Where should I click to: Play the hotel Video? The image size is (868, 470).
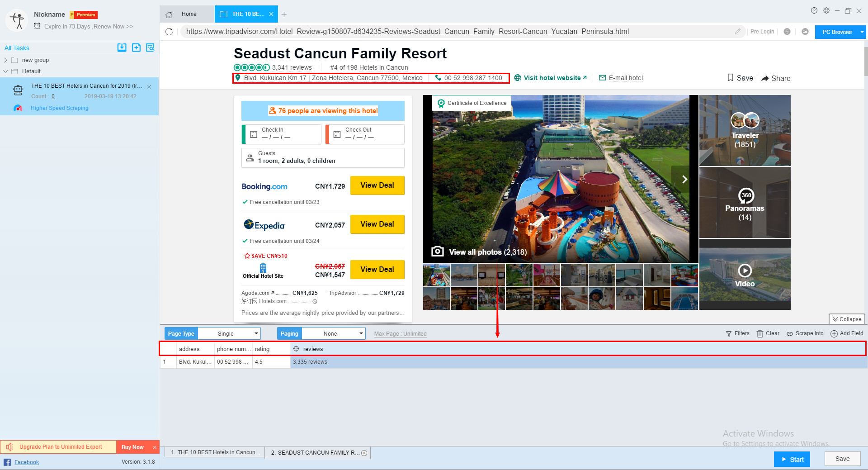point(745,271)
